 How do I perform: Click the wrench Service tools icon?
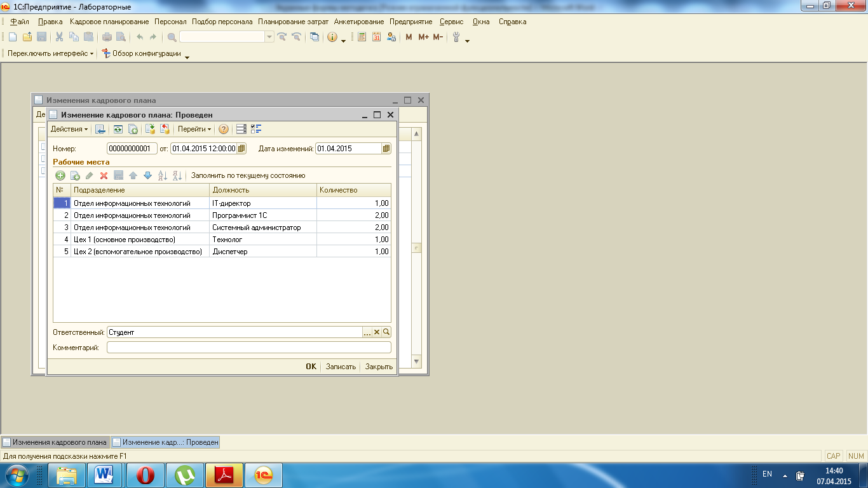click(457, 37)
